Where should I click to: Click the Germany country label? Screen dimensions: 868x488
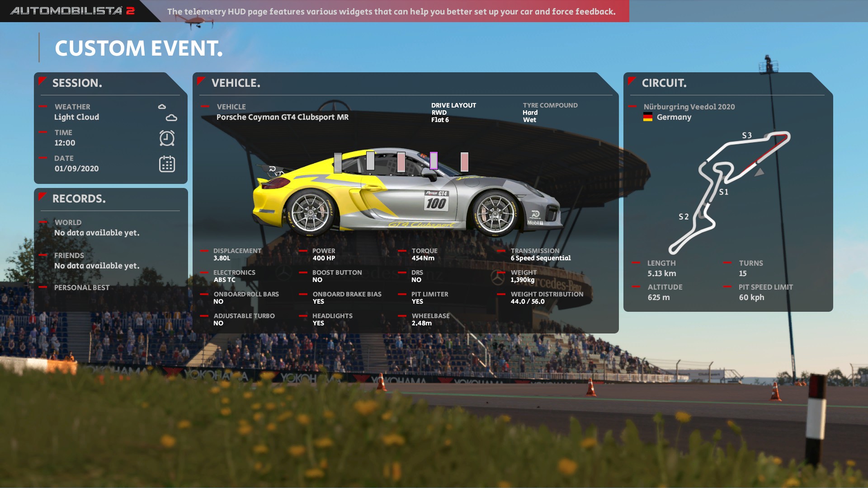click(674, 117)
